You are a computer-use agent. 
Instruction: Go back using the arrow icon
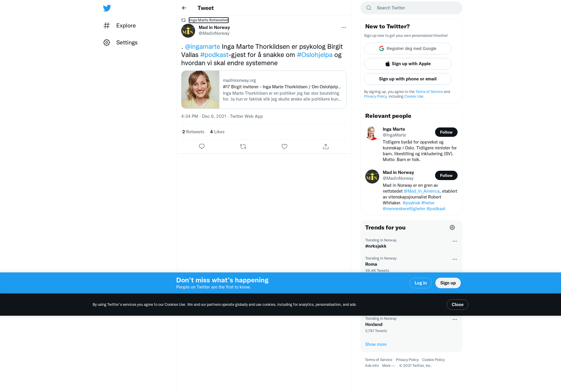tap(184, 8)
